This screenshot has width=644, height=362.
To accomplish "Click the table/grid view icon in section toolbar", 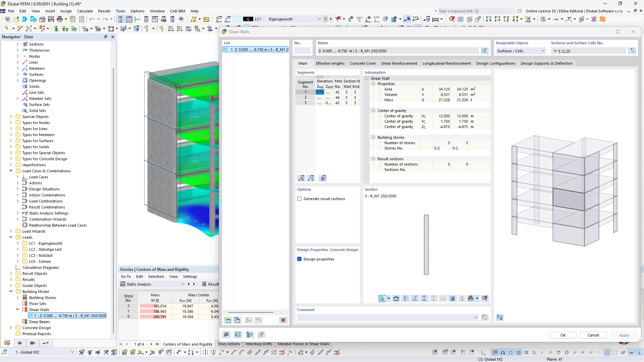I will (x=452, y=298).
